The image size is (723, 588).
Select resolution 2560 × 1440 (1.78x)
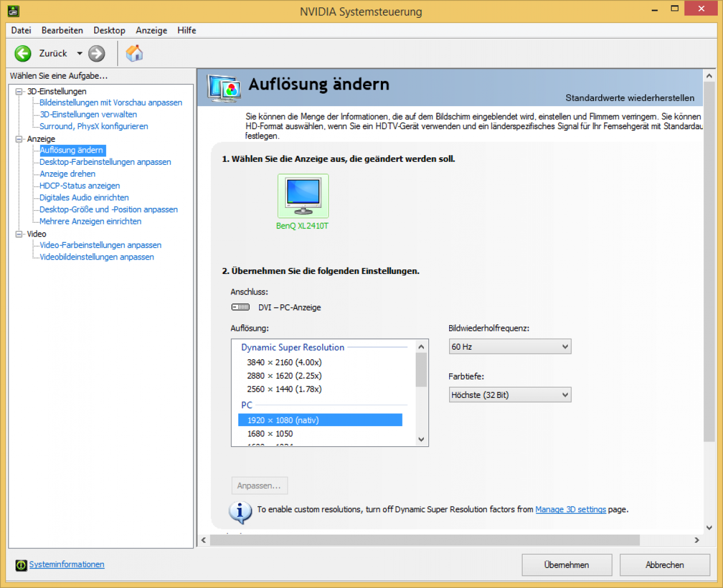point(284,389)
